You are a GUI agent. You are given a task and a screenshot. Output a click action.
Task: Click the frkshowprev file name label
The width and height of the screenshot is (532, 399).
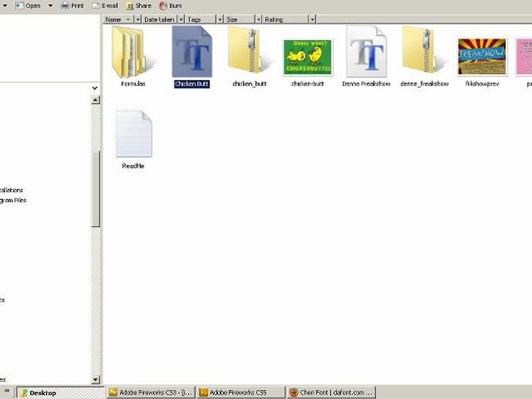[x=482, y=84]
